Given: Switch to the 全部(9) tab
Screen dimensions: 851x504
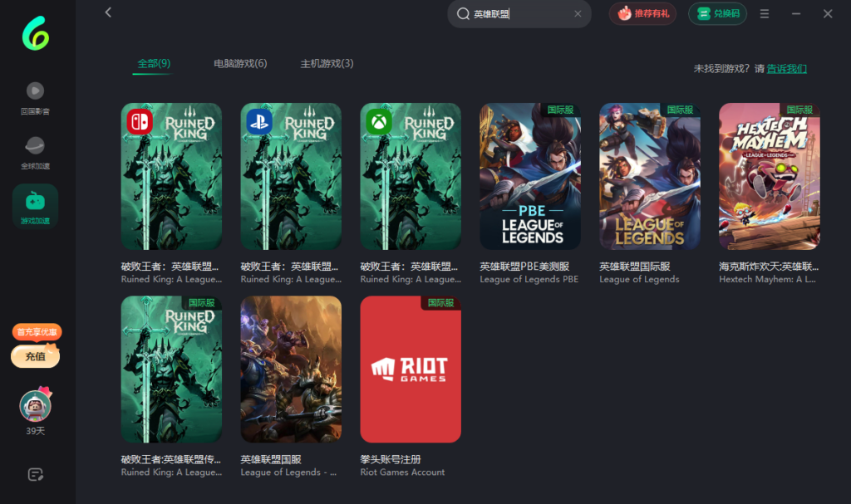Looking at the screenshot, I should click(154, 64).
